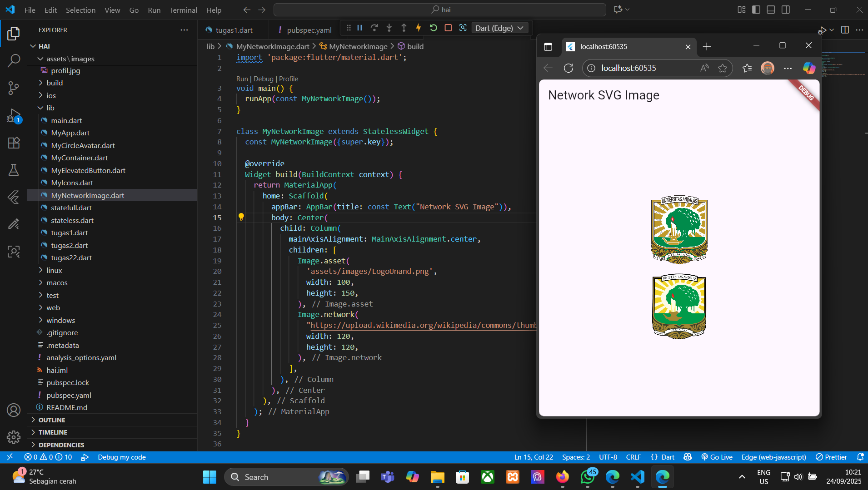
Task: Open the Extensions view in activity bar
Action: [x=14, y=143]
